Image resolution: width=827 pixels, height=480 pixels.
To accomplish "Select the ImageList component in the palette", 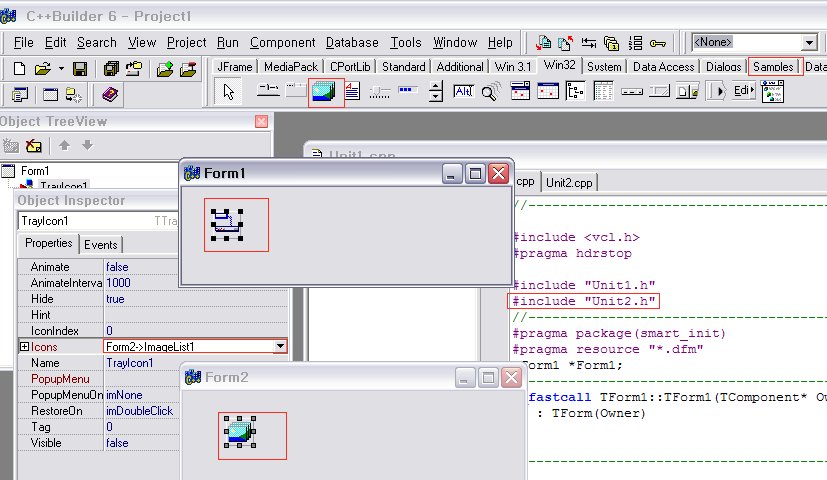I will 325,92.
